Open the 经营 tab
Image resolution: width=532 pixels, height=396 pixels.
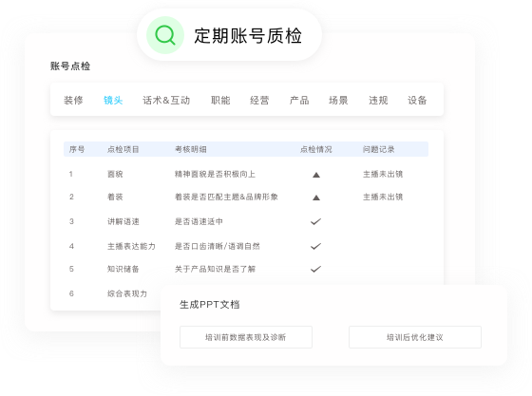coord(259,101)
